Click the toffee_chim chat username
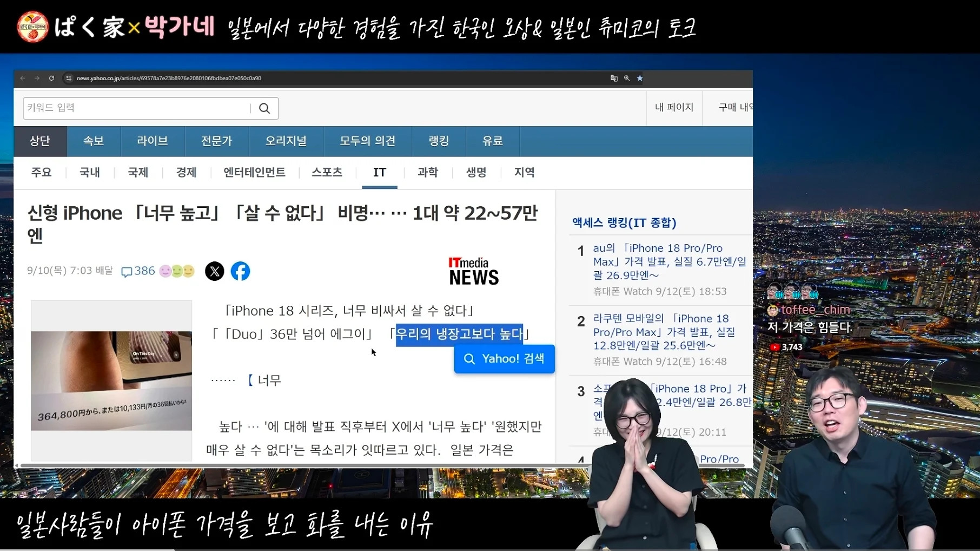Image resolution: width=980 pixels, height=551 pixels. [816, 310]
